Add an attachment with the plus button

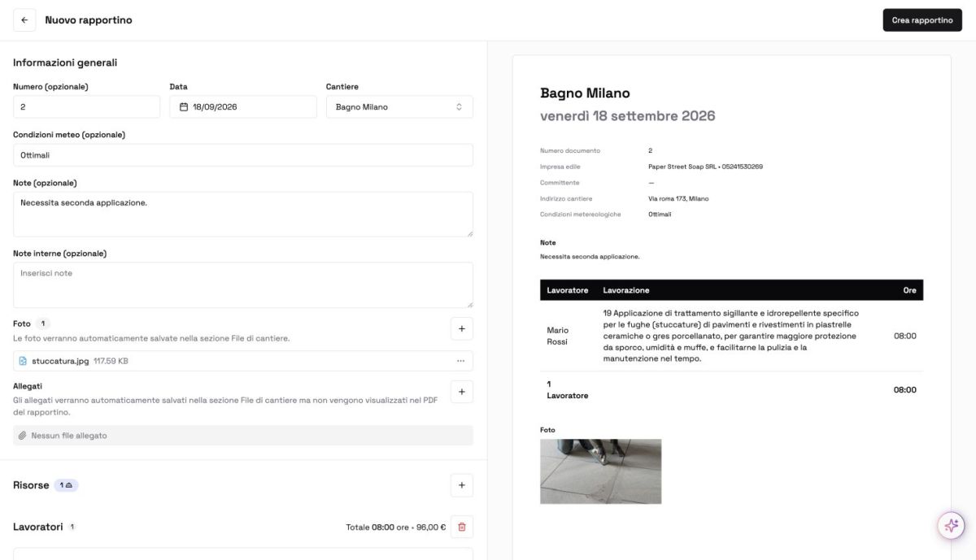point(461,392)
